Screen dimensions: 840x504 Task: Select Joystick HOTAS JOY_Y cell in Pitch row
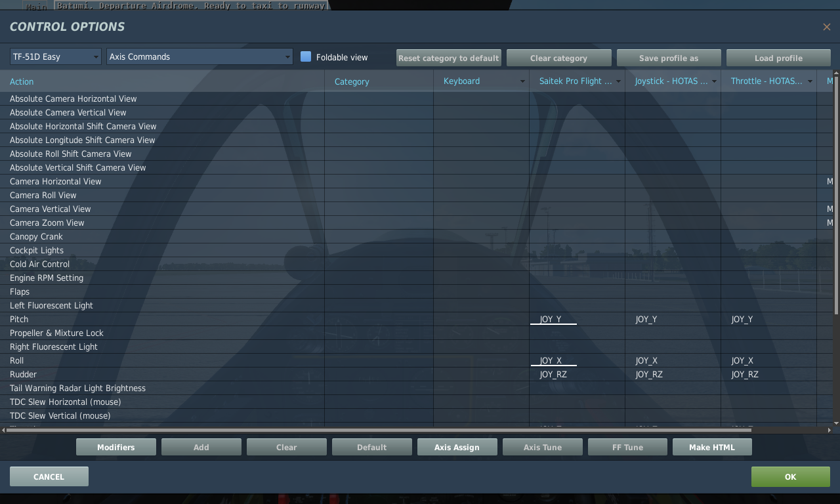673,319
